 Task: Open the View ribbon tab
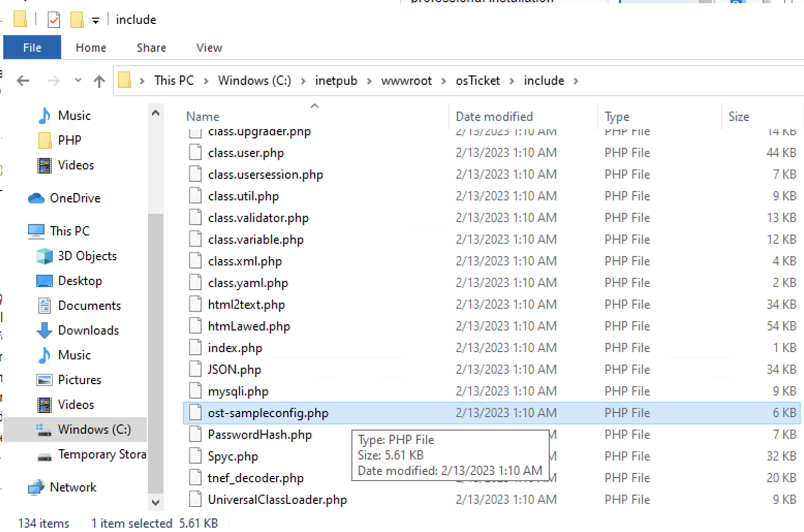point(209,48)
